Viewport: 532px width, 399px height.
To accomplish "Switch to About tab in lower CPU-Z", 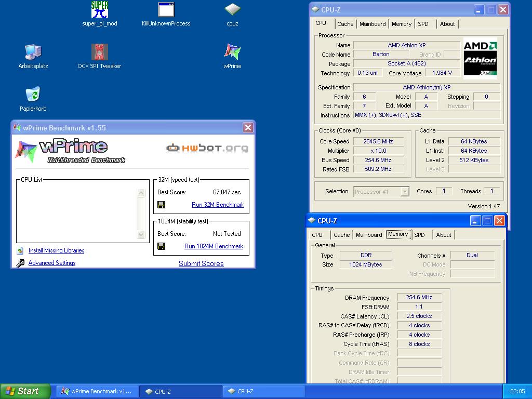I will click(444, 235).
